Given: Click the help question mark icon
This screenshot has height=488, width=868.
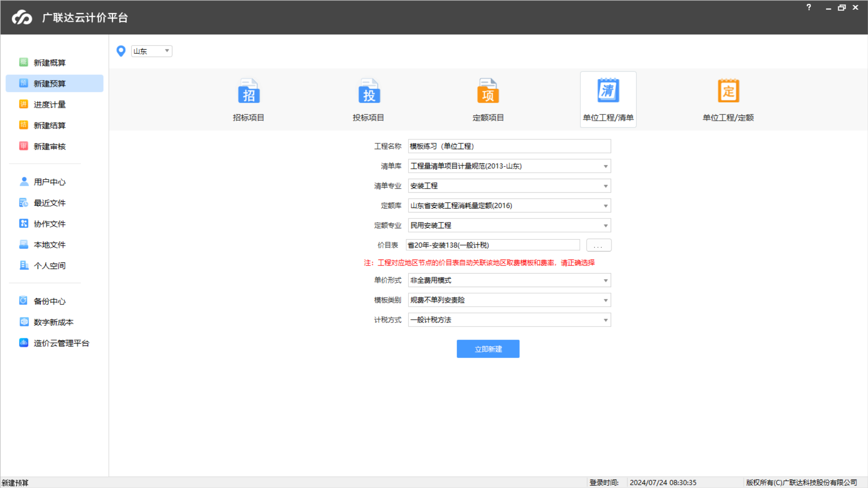Looking at the screenshot, I should (809, 7).
